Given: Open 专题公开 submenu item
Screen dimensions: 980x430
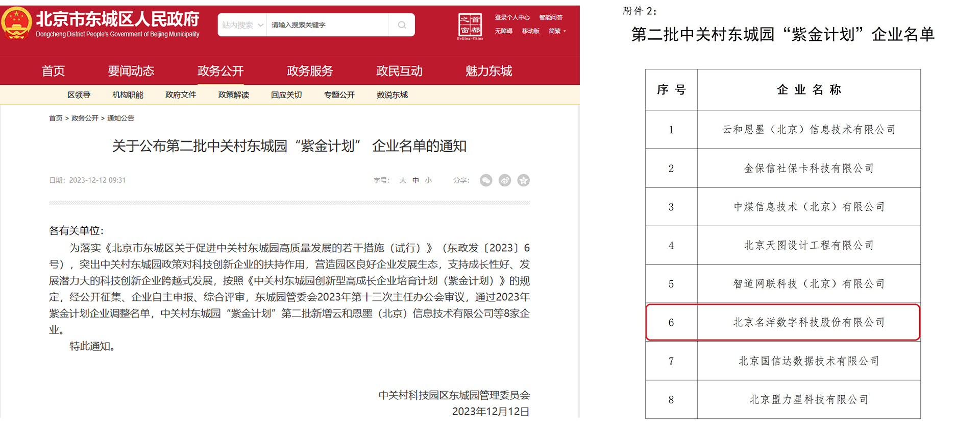Looking at the screenshot, I should tap(339, 95).
